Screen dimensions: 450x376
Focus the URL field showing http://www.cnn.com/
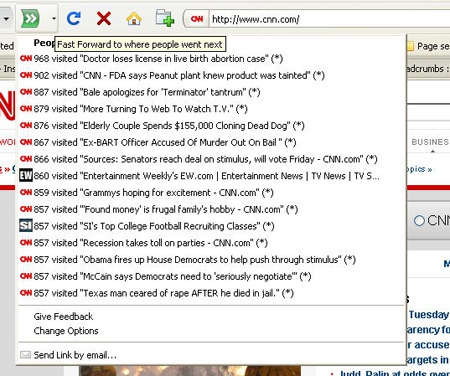[x=329, y=19]
